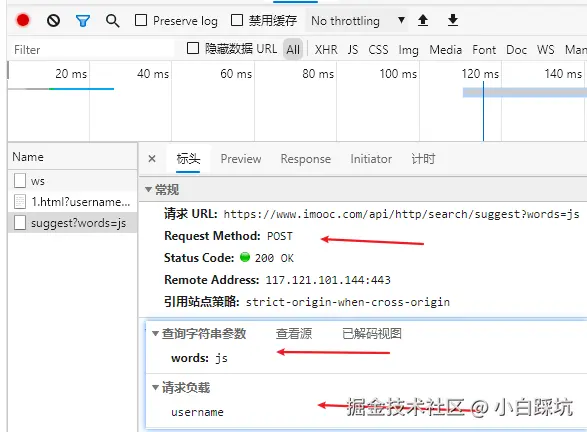Stop recording network log with red button

[x=23, y=20]
